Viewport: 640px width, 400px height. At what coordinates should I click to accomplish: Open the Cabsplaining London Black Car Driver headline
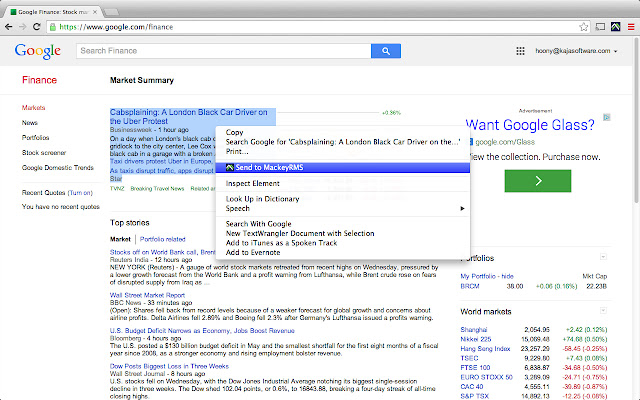(x=189, y=116)
